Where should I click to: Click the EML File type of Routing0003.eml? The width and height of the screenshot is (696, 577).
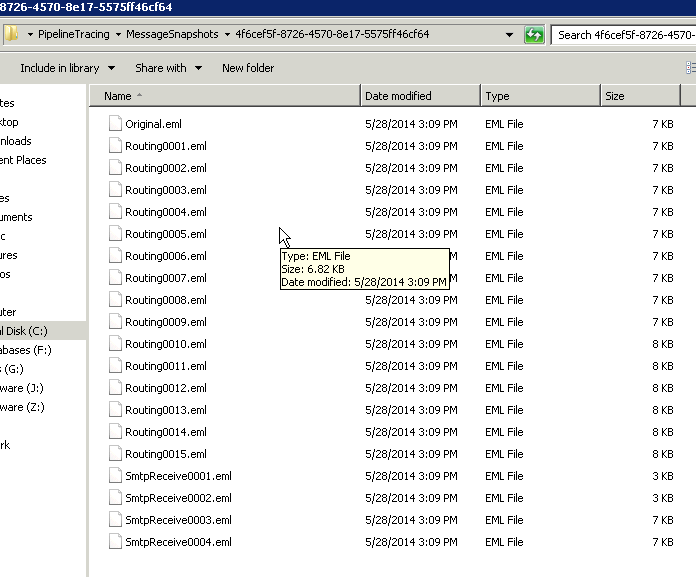tap(504, 190)
